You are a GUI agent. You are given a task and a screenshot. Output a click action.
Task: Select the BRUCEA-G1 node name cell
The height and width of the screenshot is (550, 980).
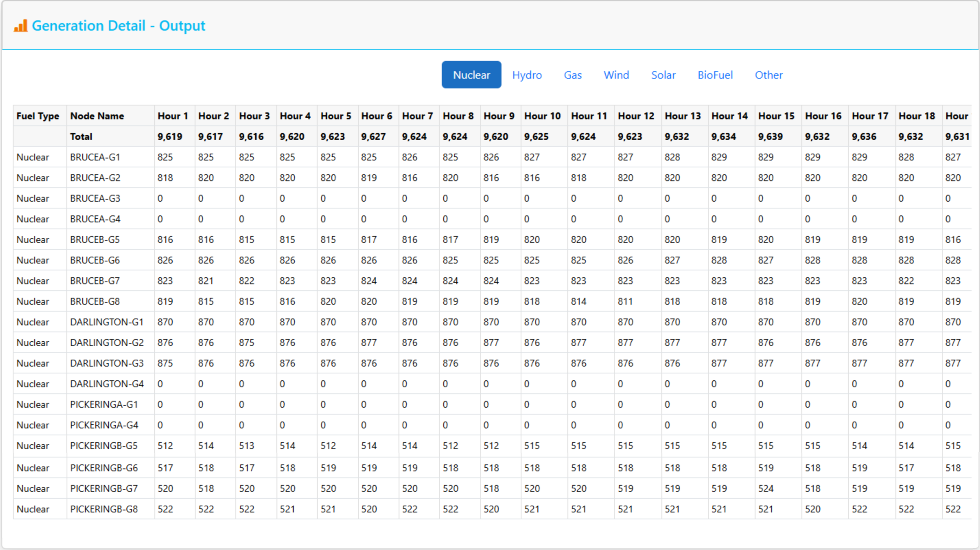[95, 157]
